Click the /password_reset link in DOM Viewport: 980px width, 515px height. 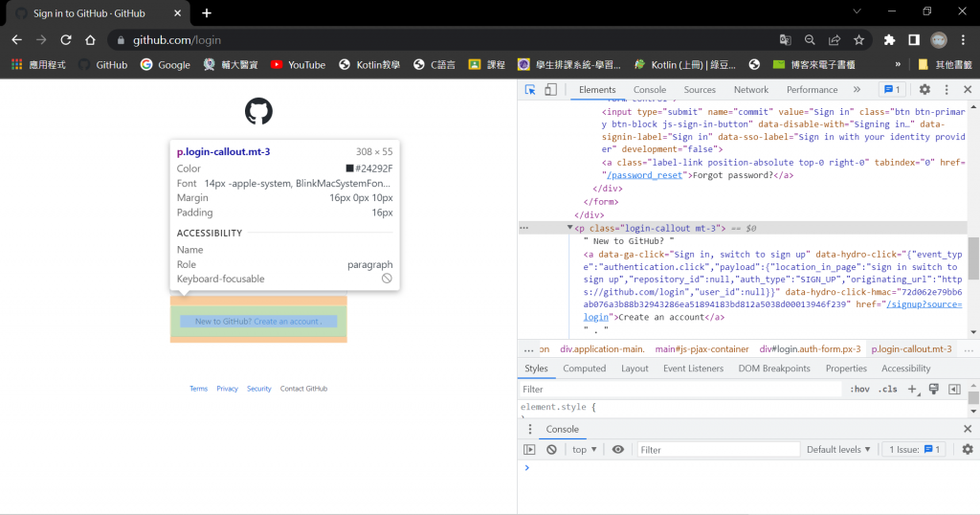tap(644, 175)
